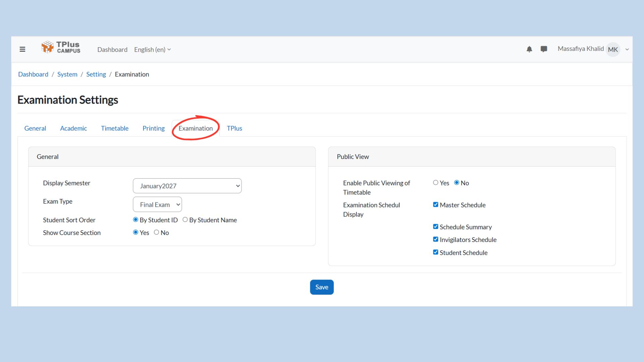This screenshot has width=644, height=362.
Task: Expand the user account menu chevron
Action: (x=627, y=50)
